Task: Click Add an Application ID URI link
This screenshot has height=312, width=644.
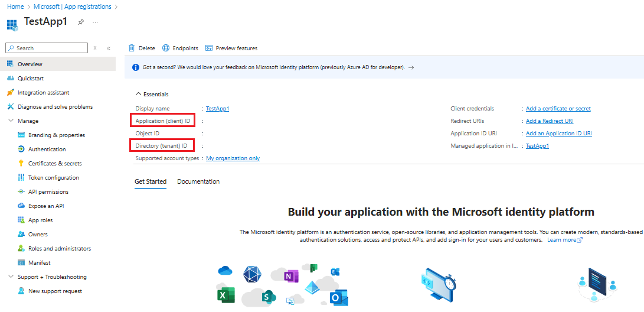Action: pos(559,133)
